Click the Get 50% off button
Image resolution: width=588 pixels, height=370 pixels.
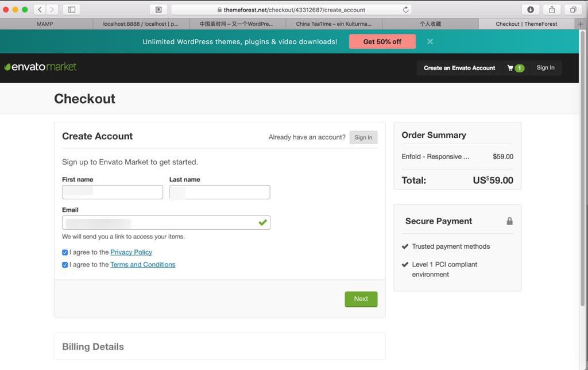click(382, 41)
